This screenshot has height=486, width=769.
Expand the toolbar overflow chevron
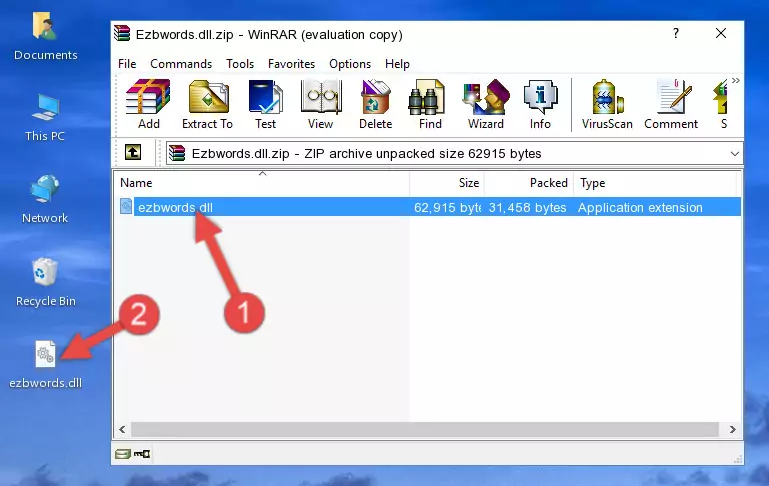pos(735,80)
